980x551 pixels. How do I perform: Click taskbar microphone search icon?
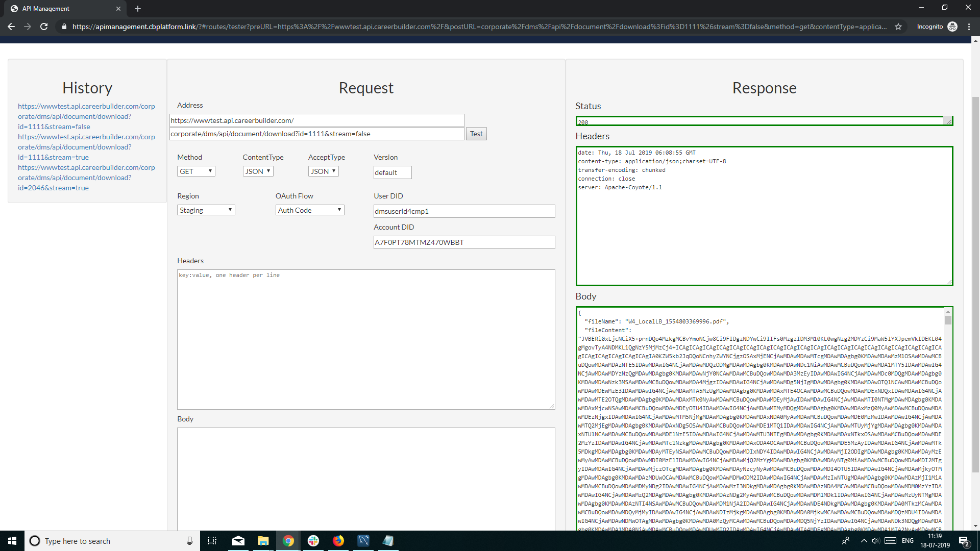[x=189, y=541]
